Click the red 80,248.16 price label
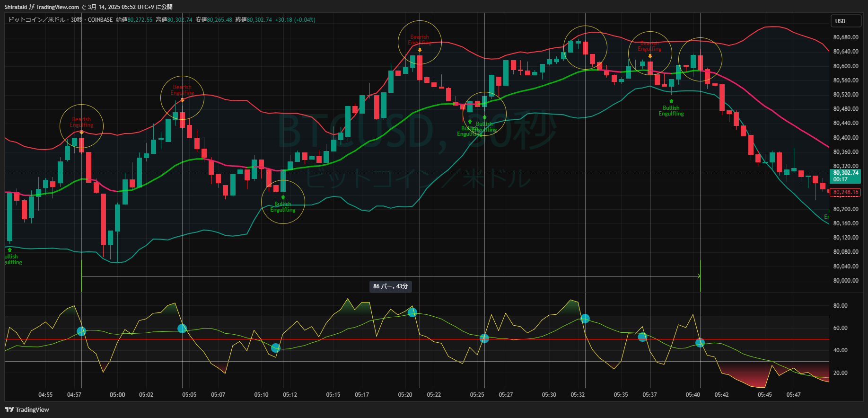Screen dimensions: 868x418 click(845, 192)
